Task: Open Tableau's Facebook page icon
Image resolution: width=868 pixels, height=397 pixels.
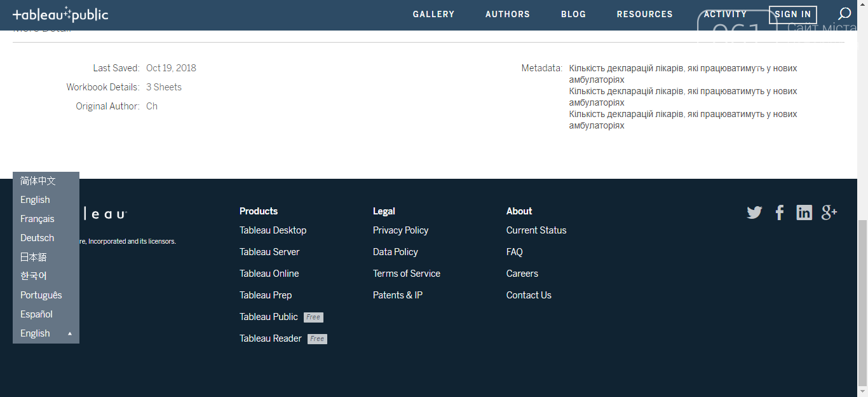Action: click(780, 212)
